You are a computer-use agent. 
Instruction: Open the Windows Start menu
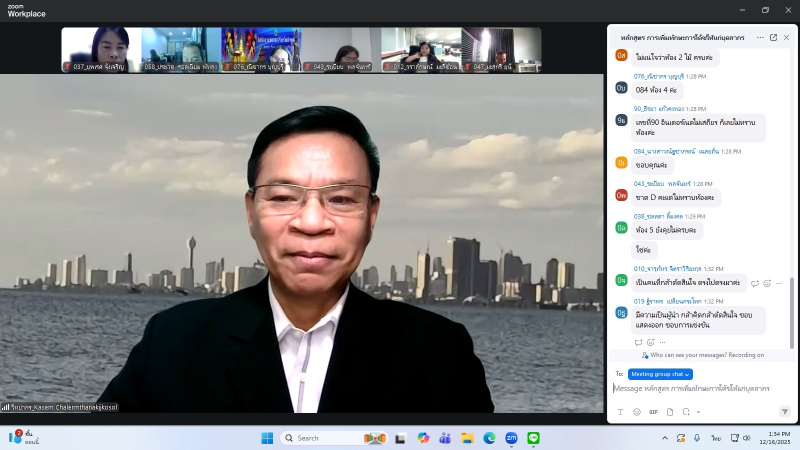click(267, 438)
